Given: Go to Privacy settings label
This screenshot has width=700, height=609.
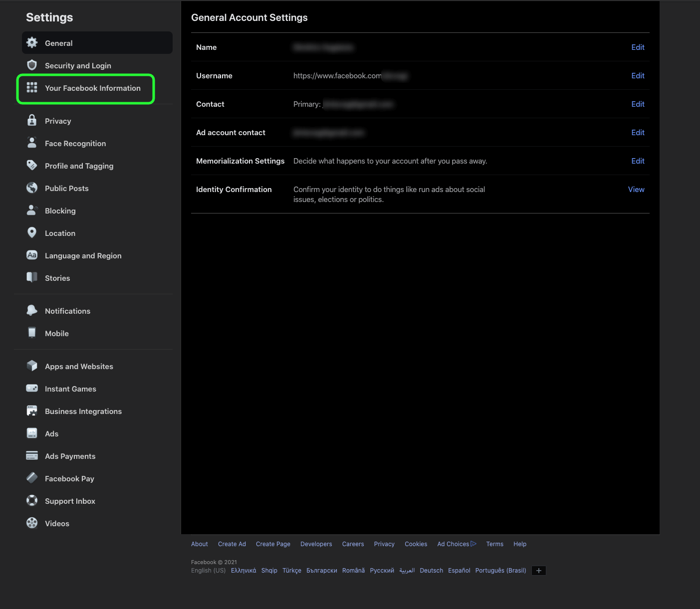Looking at the screenshot, I should tap(58, 121).
